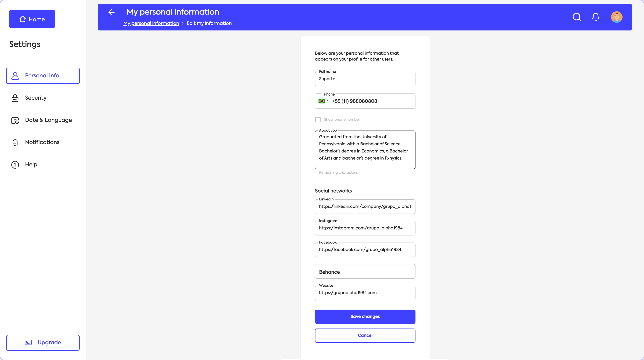This screenshot has width=644, height=360.
Task: Click the Help question mark icon
Action: tap(15, 165)
